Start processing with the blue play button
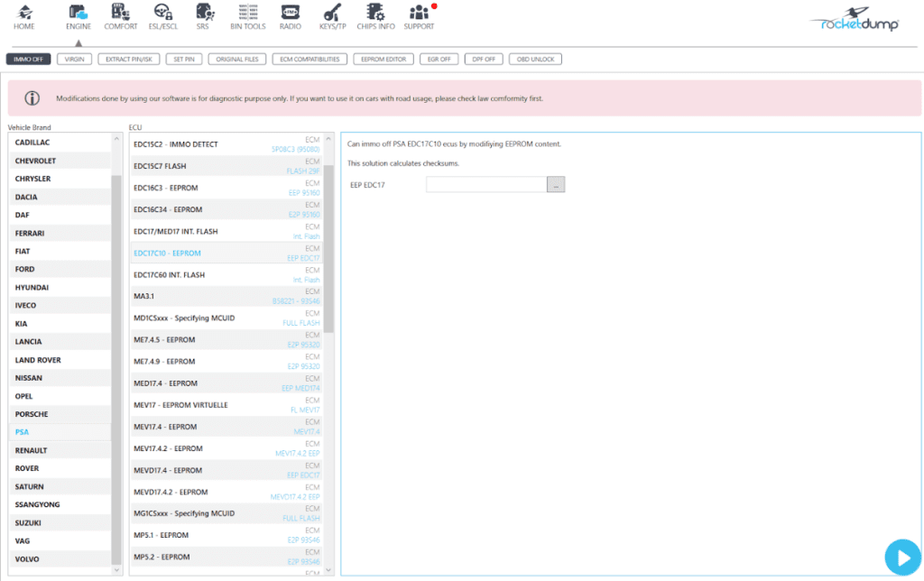 pos(902,557)
